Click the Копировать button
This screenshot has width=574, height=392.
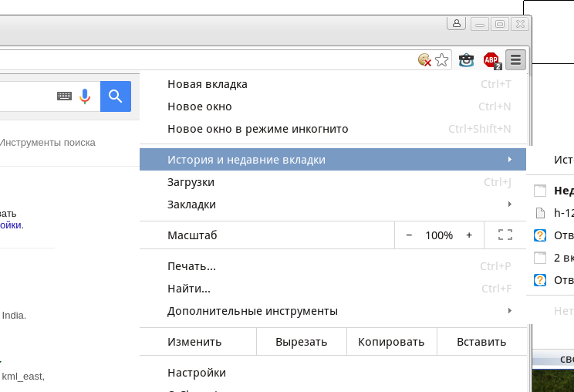coord(391,342)
